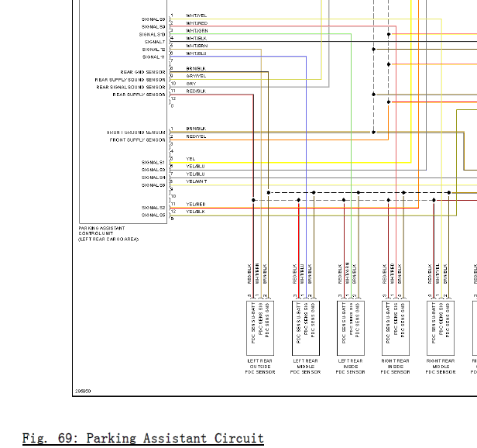
Task: Select the 'YEL/RED' wire color label
Action: [196, 205]
